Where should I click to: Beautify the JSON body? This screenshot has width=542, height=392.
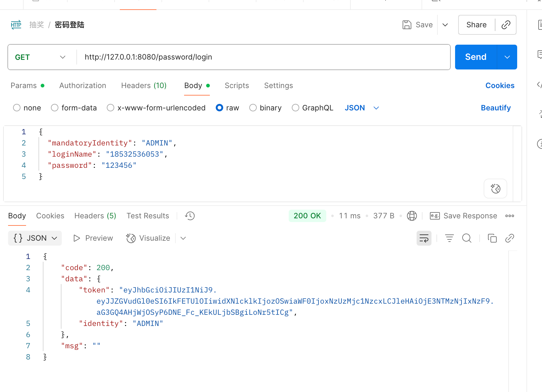pos(496,108)
